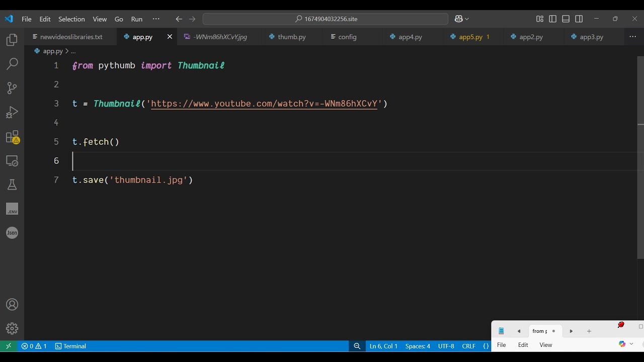This screenshot has width=644, height=362.
Task: Open the Selection menu
Action: pos(71,19)
